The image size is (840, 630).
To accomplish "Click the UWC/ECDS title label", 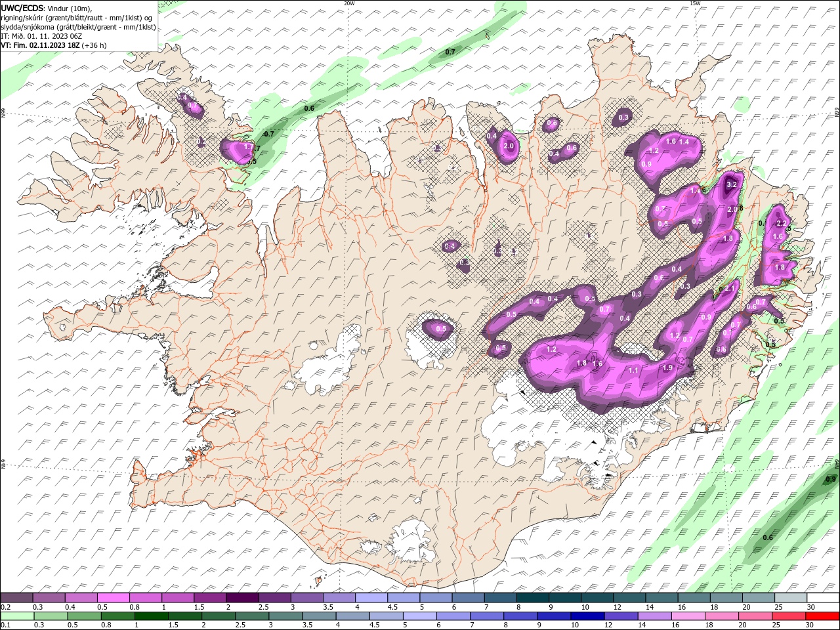I will point(23,8).
